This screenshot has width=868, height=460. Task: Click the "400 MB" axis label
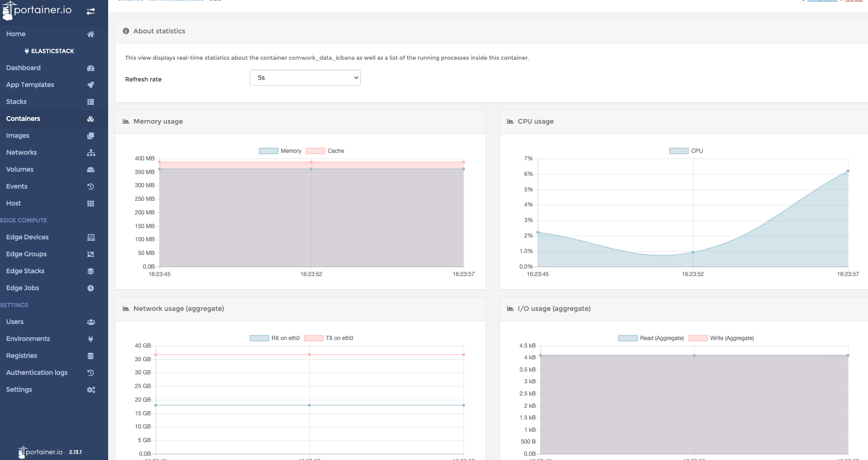pos(145,159)
